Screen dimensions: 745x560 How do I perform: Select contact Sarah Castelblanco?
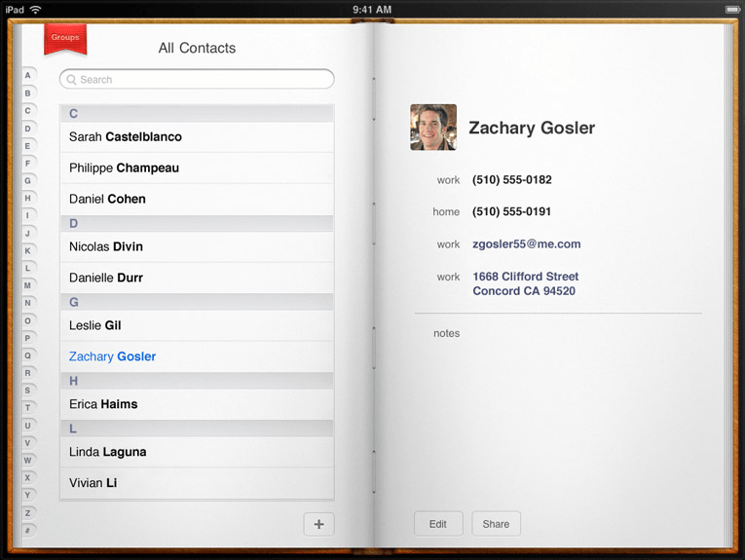pos(197,137)
